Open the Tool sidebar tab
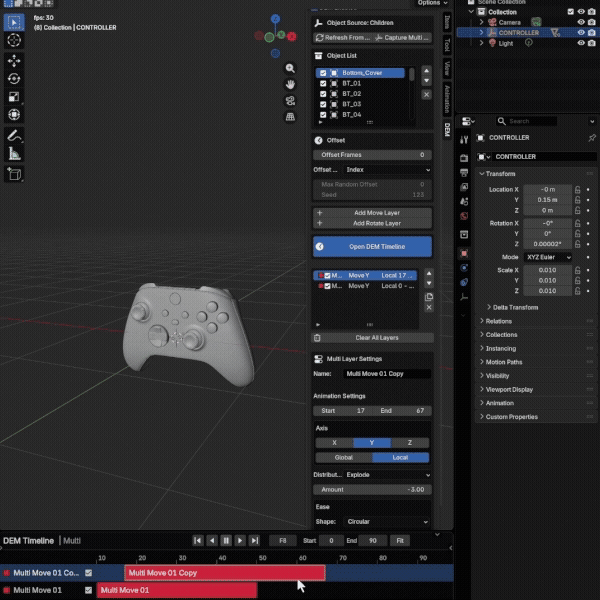The height and width of the screenshot is (600, 600). pos(447,45)
